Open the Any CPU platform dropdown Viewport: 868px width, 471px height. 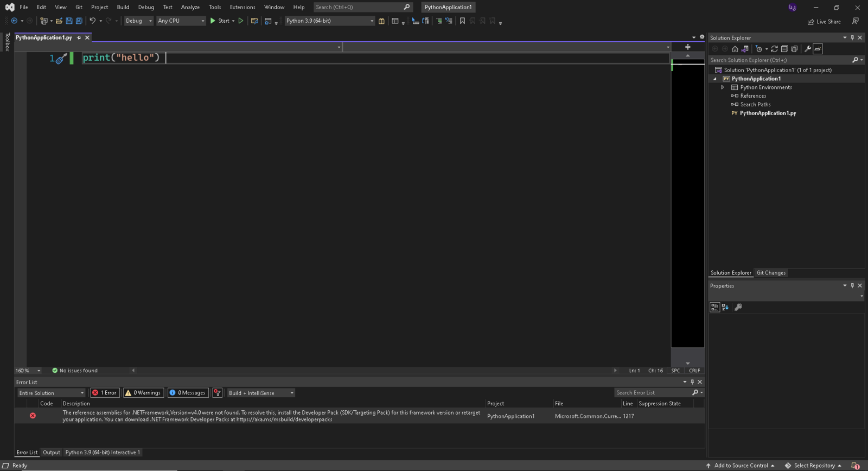coord(181,21)
